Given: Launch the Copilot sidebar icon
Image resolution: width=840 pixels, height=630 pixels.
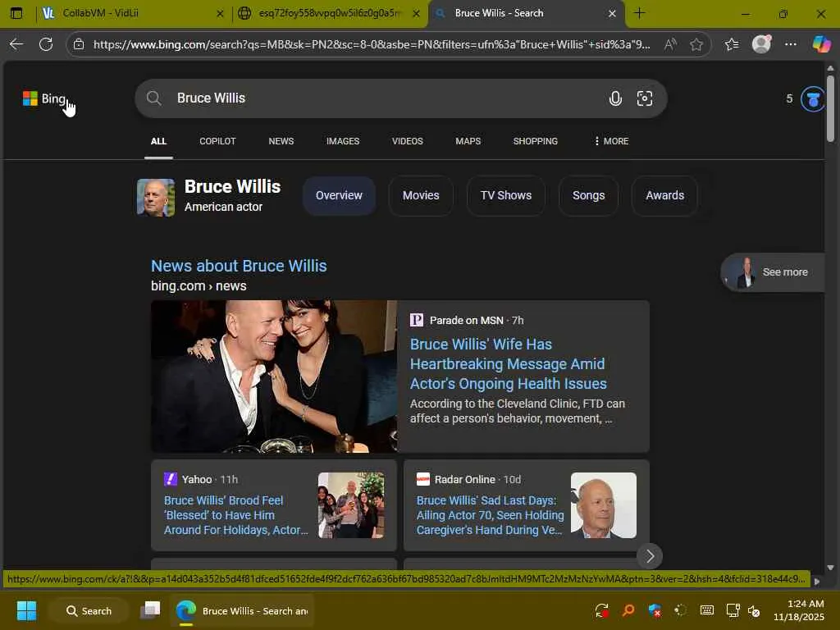Looking at the screenshot, I should 821,44.
